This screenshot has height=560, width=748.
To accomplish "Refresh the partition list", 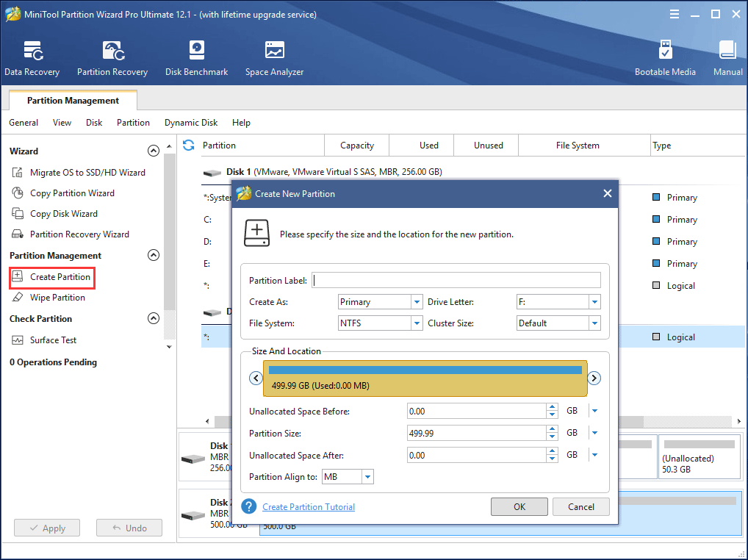I will [188, 145].
